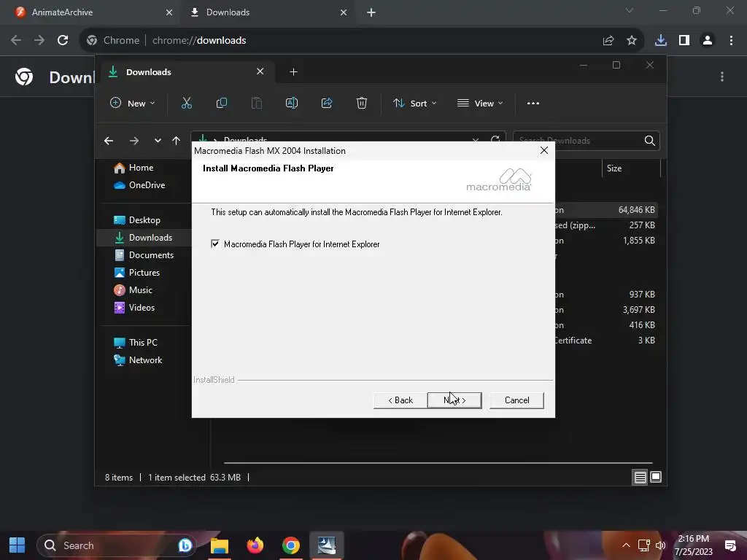Click Next in the installer
This screenshot has height=560, width=747.
tap(454, 400)
